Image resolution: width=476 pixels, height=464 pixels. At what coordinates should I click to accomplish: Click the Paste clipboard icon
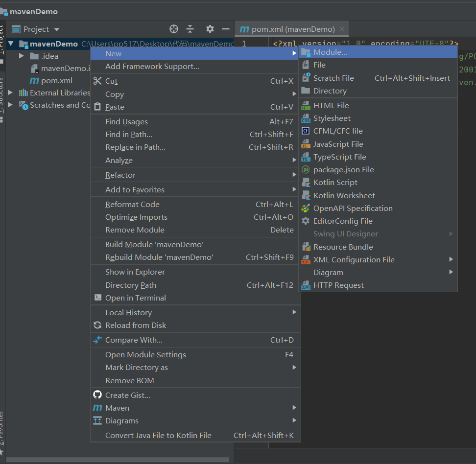tap(97, 107)
